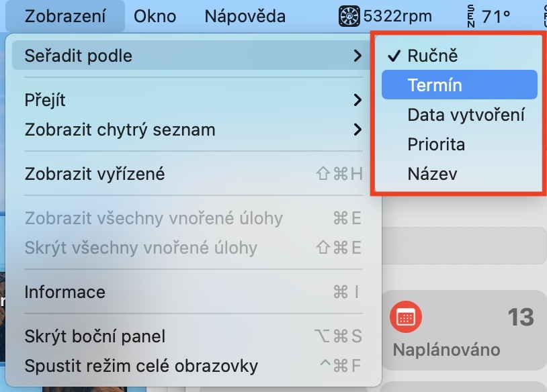The width and height of the screenshot is (547, 392).
Task: Click the temperature sensor menu bar indicator
Action: [x=490, y=16]
